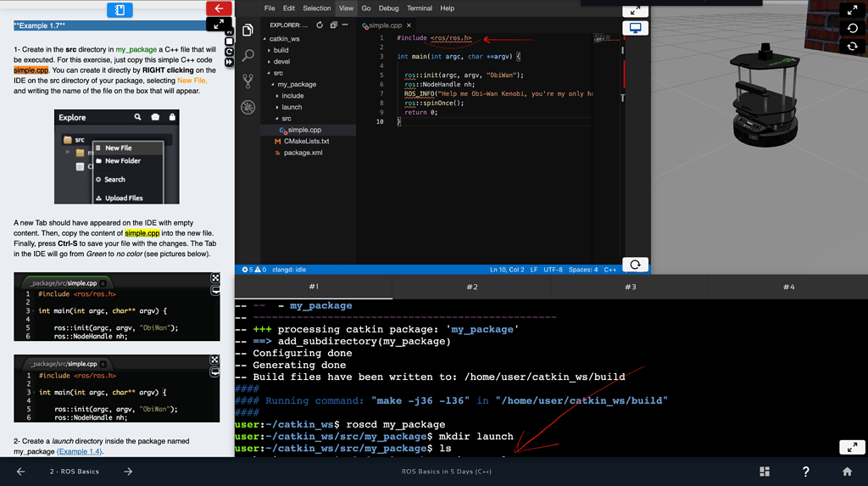Screen dimensions: 868x486
Task: Go to home via house icon
Action: tap(847, 472)
